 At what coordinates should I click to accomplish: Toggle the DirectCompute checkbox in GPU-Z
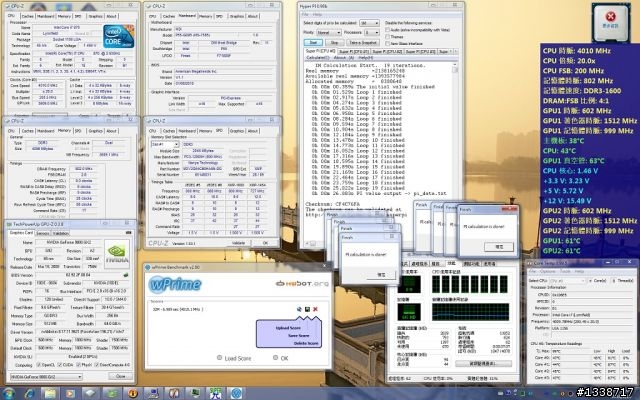(x=96, y=364)
